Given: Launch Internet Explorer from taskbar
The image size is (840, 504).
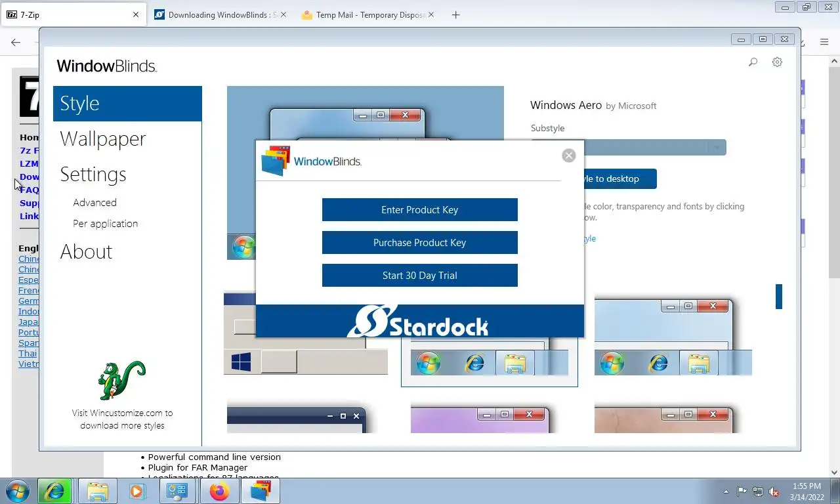Looking at the screenshot, I should tap(55, 491).
